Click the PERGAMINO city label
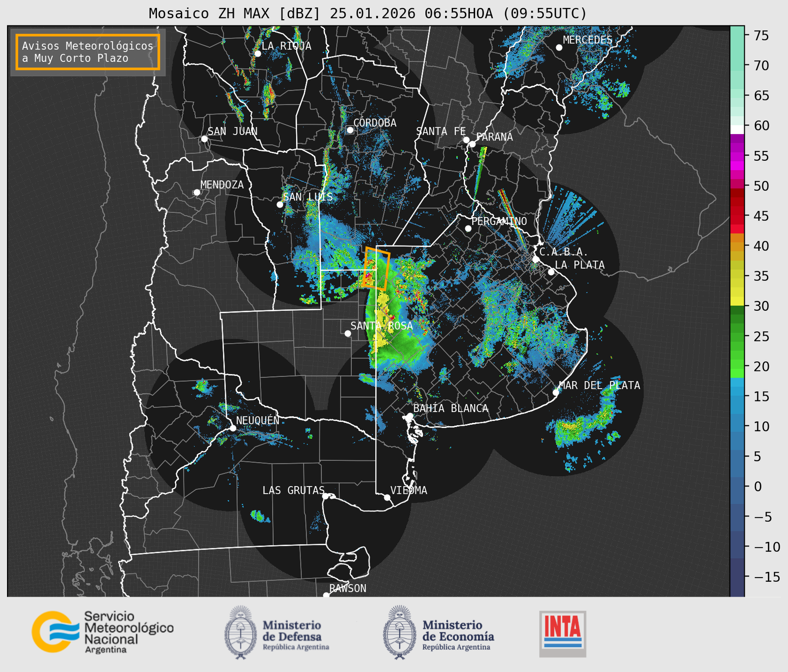Screen dimensions: 788x672 [499, 221]
